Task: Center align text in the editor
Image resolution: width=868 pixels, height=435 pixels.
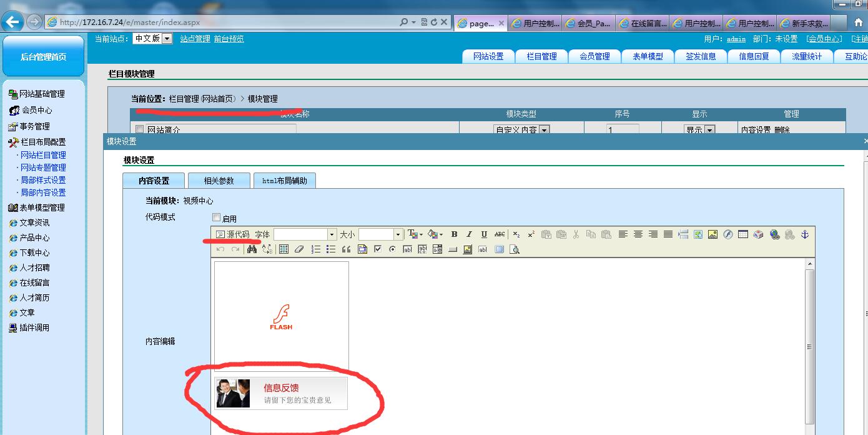Action: coord(638,234)
